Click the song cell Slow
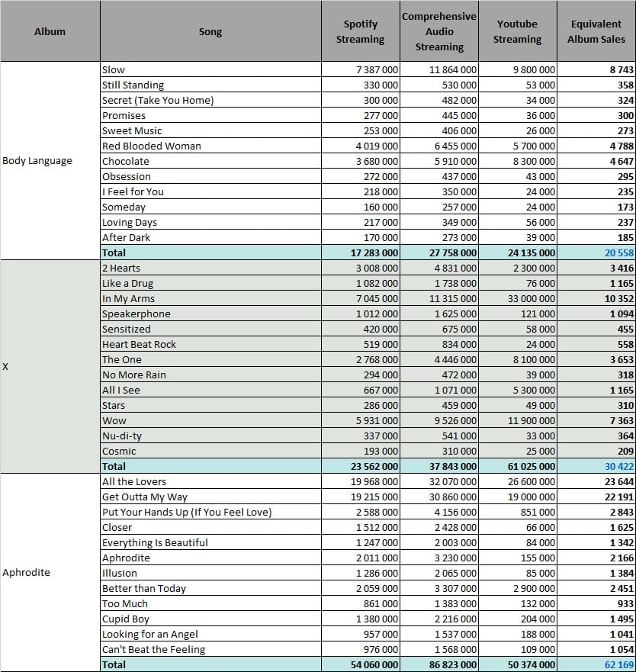Image resolution: width=636 pixels, height=672 pixels. tap(210, 69)
